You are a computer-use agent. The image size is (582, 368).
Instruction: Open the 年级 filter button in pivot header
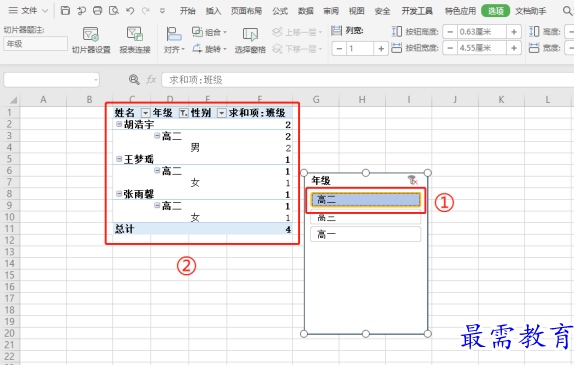(x=184, y=113)
